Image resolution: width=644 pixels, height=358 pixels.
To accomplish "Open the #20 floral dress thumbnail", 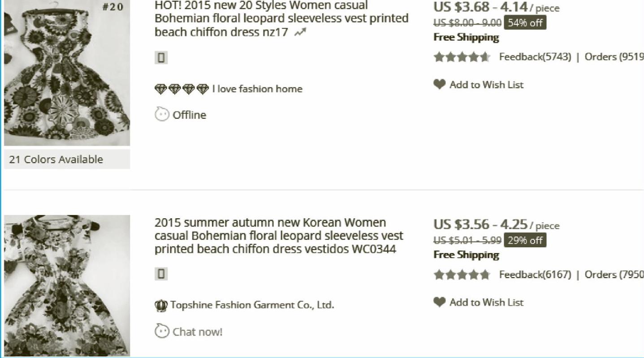I will (67, 73).
